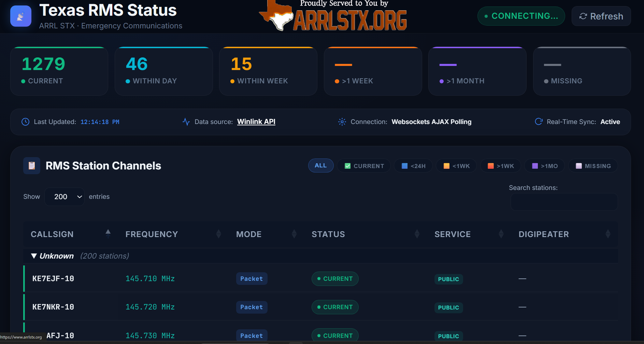644x344 pixels.
Task: Click the Packet badge for KE7EJF-10
Action: point(252,279)
